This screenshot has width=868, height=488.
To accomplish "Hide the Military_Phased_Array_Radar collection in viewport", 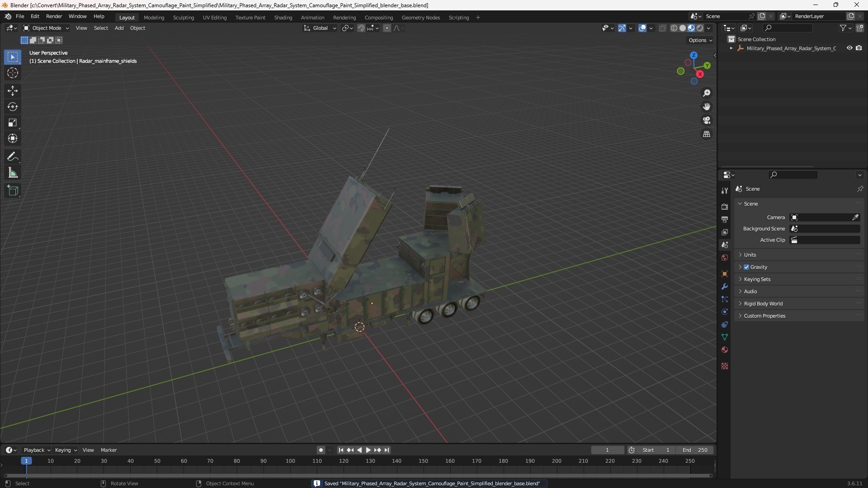I will 849,48.
